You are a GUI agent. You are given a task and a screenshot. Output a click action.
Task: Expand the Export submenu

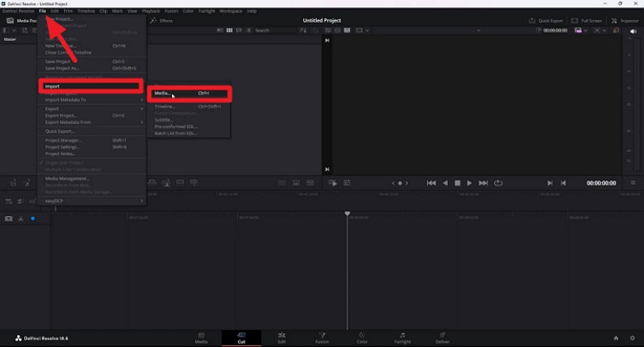click(92, 108)
